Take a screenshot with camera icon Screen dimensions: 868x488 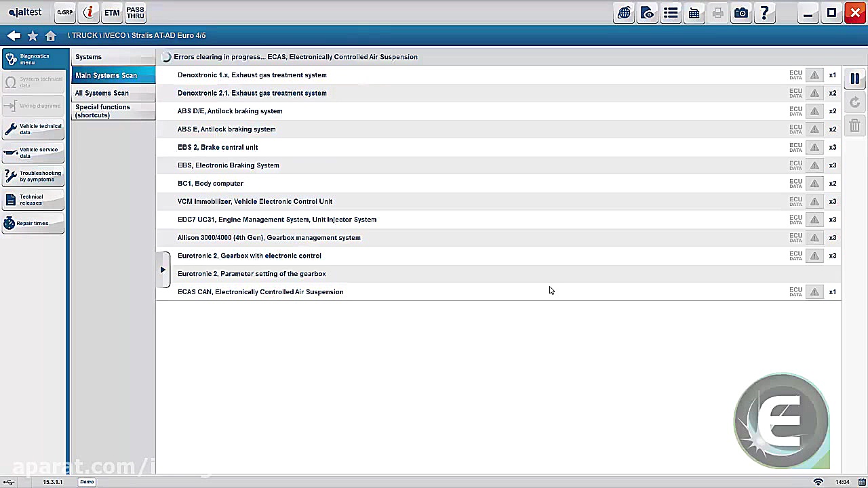(741, 13)
